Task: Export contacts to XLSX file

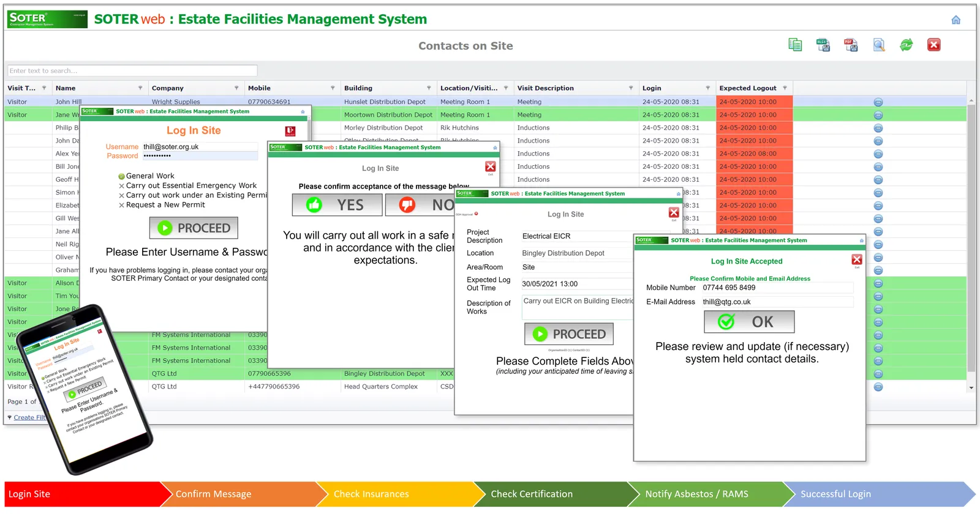Action: tap(823, 45)
